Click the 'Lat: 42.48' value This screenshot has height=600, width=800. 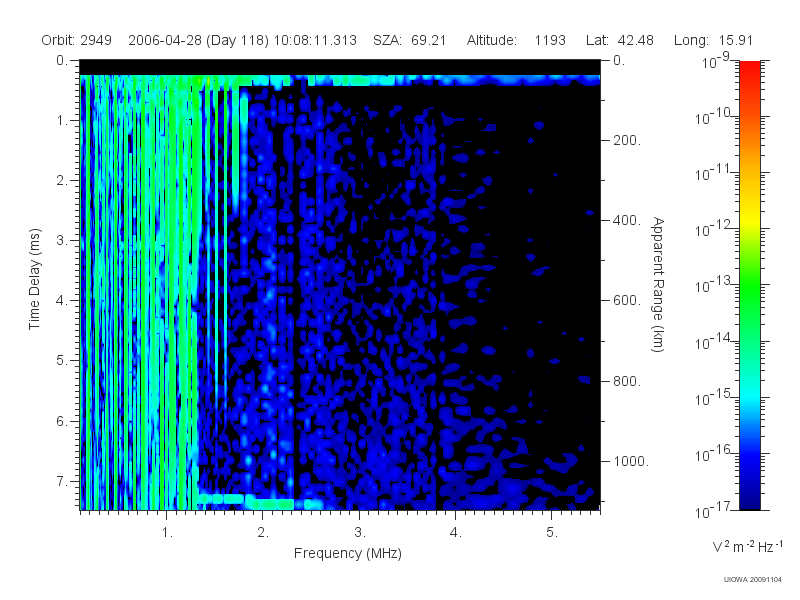pyautogui.click(x=620, y=40)
